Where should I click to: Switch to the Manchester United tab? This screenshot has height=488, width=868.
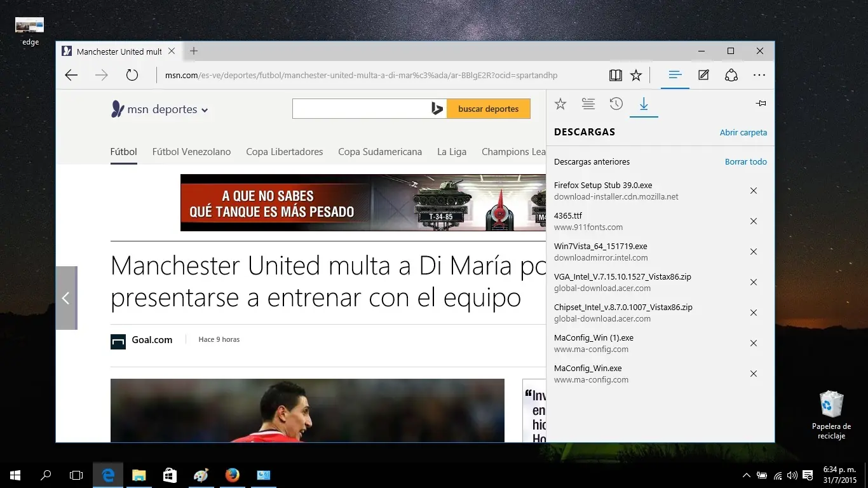click(118, 51)
